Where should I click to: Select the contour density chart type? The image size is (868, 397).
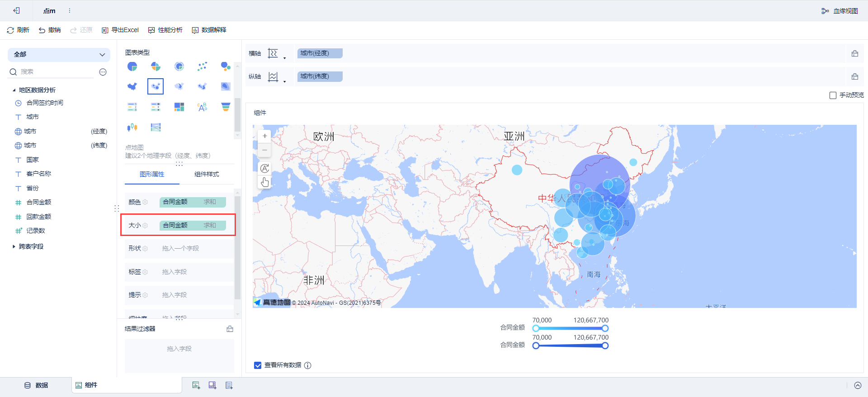click(x=226, y=86)
